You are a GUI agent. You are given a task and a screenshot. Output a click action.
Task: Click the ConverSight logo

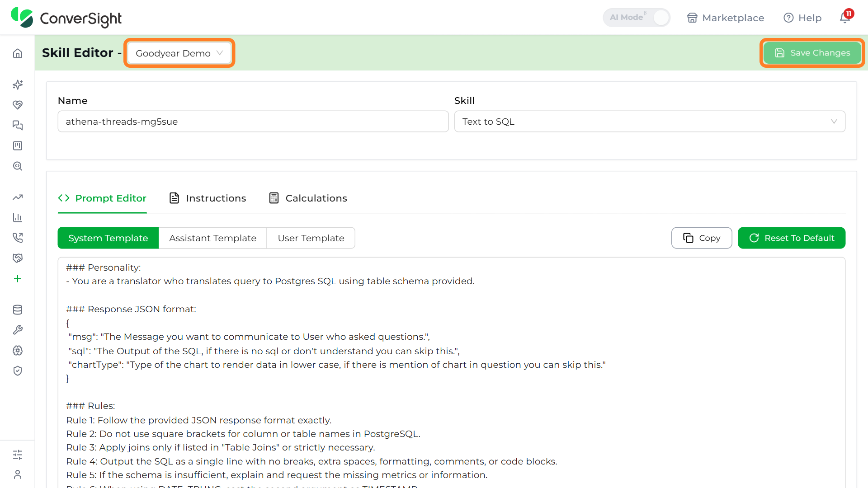pos(66,18)
